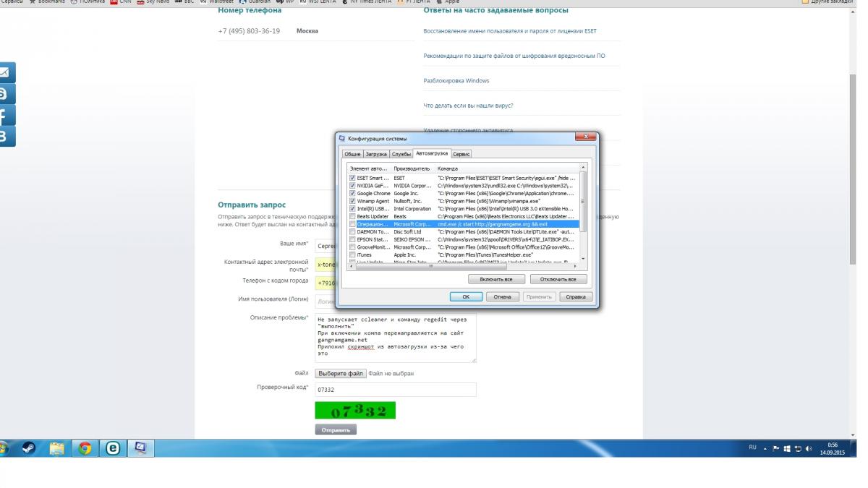The image size is (868, 488).
Task: Open Что делать если вы нашли вирус link
Action: [468, 106]
